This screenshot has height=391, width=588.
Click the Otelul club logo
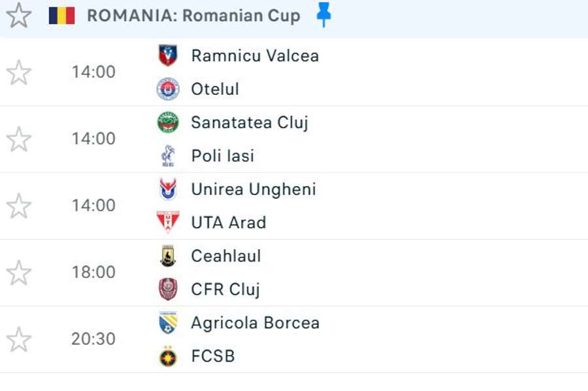coord(168,89)
